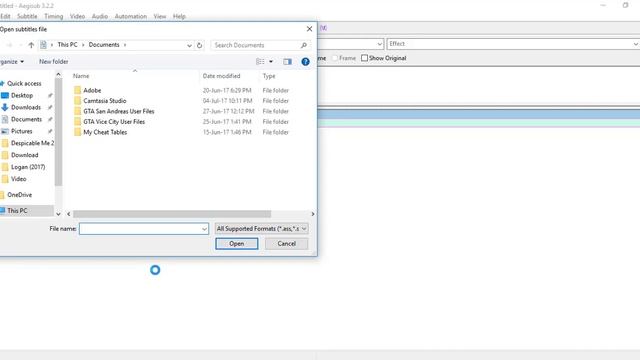Click Documents in the address breadcrumb
The height and width of the screenshot is (360, 640).
[x=104, y=45]
